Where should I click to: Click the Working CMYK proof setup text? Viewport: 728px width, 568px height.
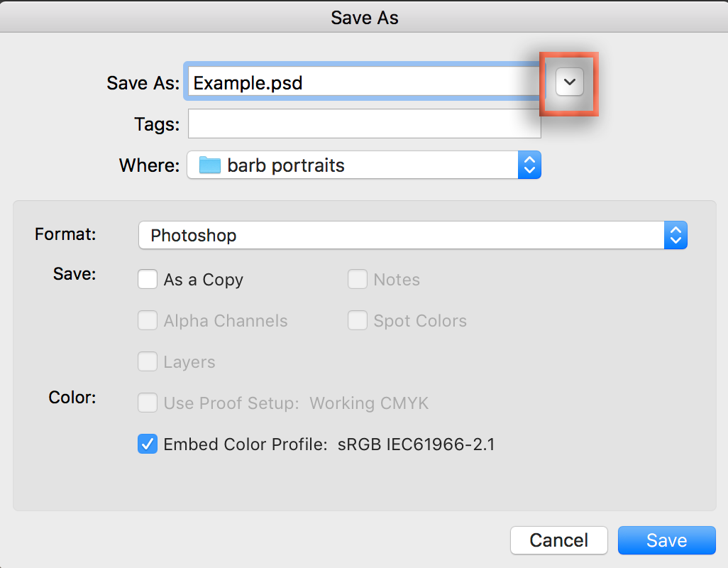(369, 403)
